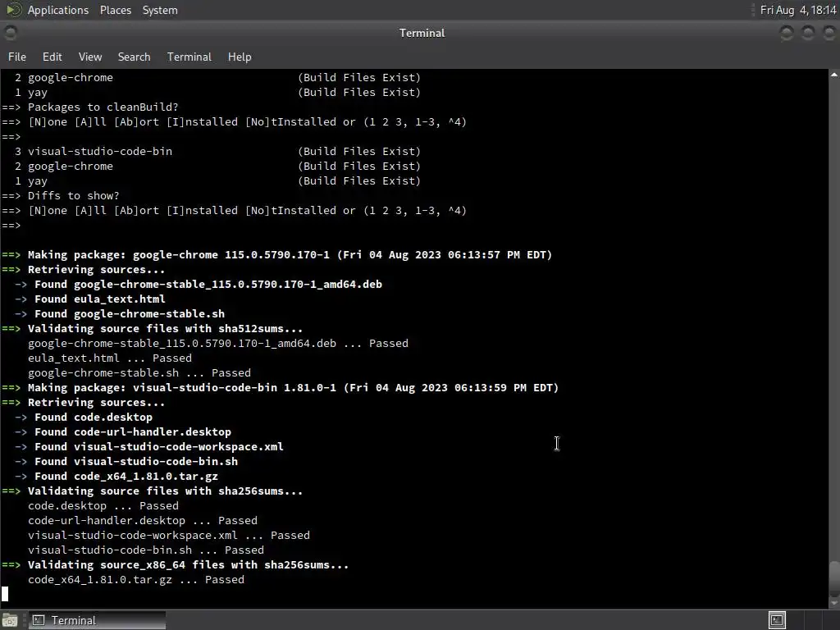This screenshot has width=840, height=630.
Task: Click the terminal cursor block at the prompt
Action: [x=5, y=594]
